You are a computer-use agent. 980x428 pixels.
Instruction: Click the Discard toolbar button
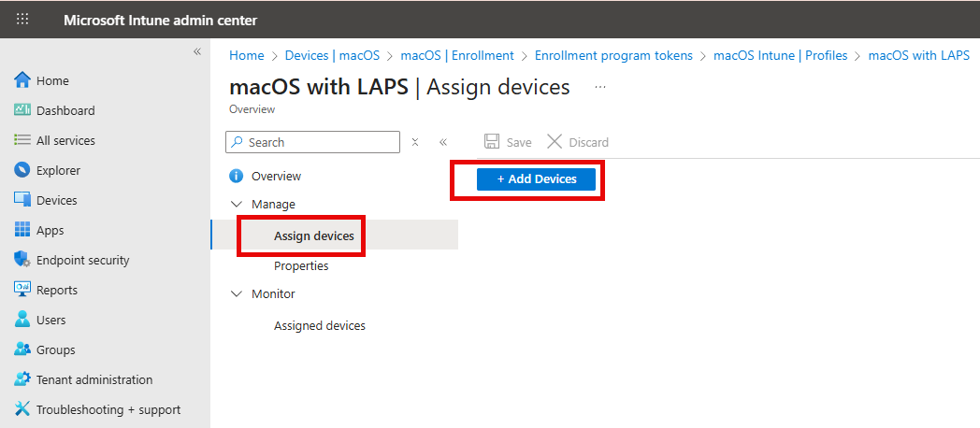coord(578,142)
